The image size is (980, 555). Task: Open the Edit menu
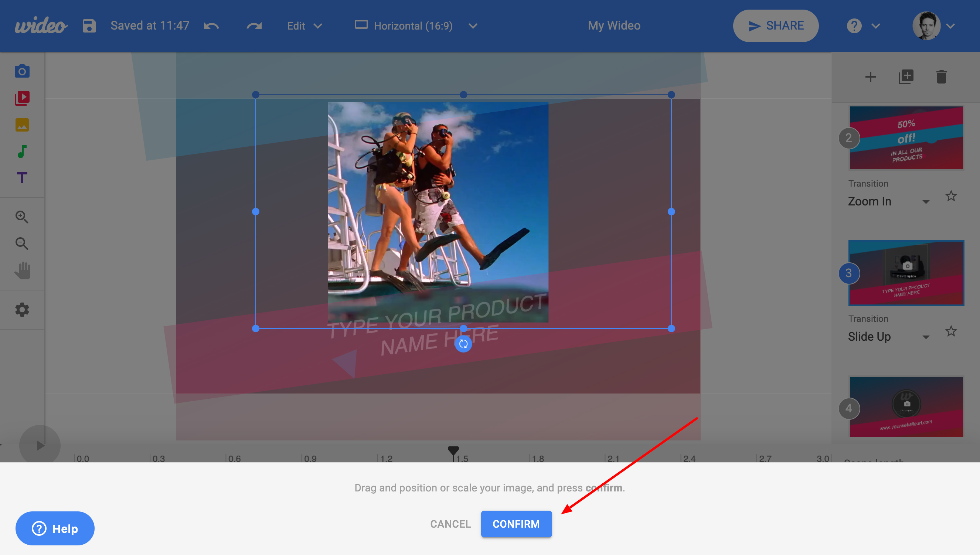pyautogui.click(x=304, y=26)
